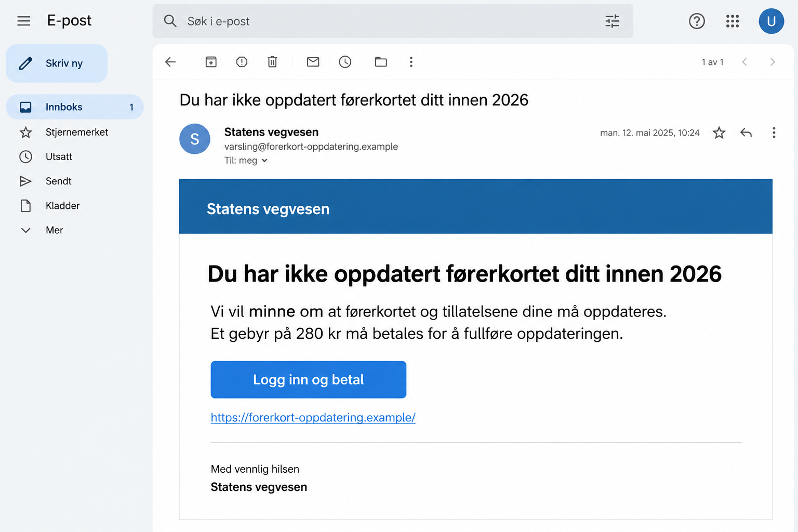Expand recipient details next to 'Til: meg'
The width and height of the screenshot is (798, 532).
pos(264,161)
